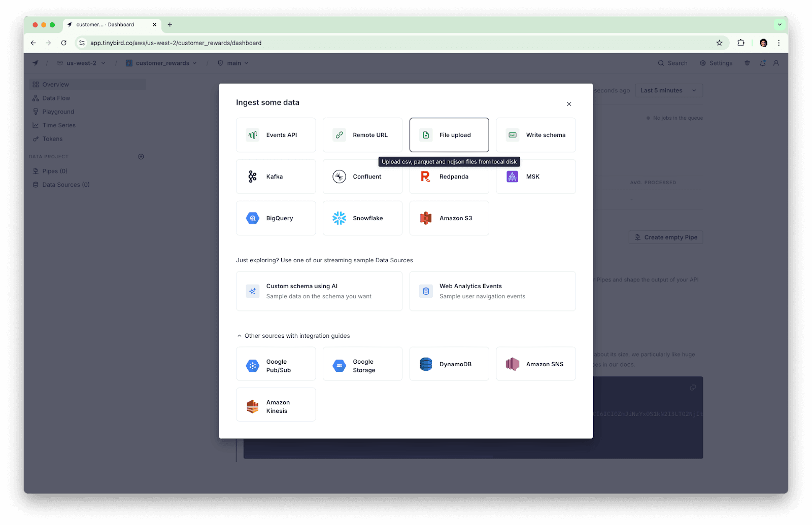Viewport: 812px width, 525px height.
Task: Click the Write schema keyboard icon
Action: click(513, 135)
